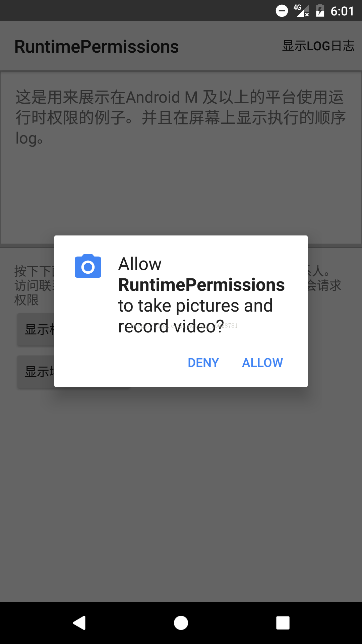Tap the "to take pictures and" dialog text
Viewport: 362px width, 644px height.
pos(195,306)
